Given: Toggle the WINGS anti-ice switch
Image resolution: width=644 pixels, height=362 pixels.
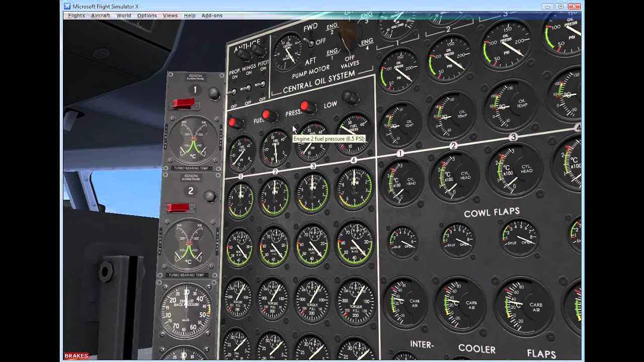Looking at the screenshot, I should 247,88.
